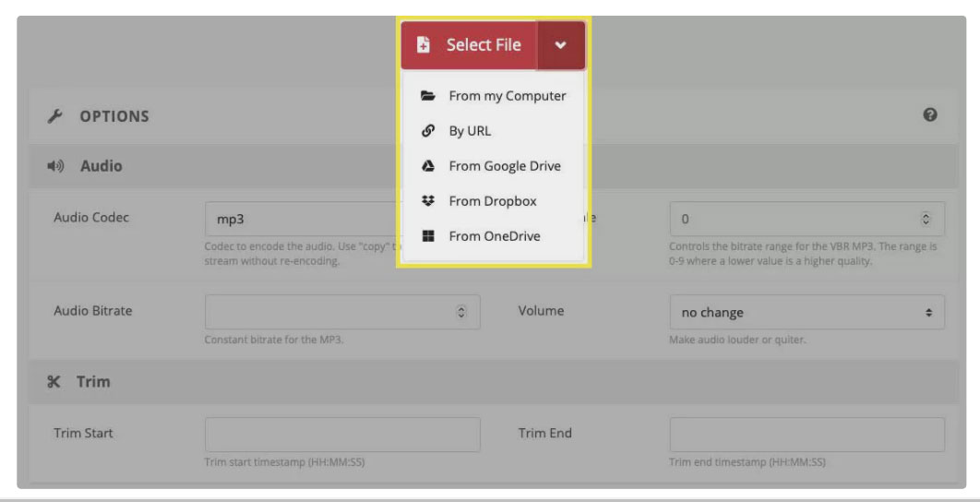Click the Trim End label
Viewport: 980px width, 502px height.
point(545,433)
